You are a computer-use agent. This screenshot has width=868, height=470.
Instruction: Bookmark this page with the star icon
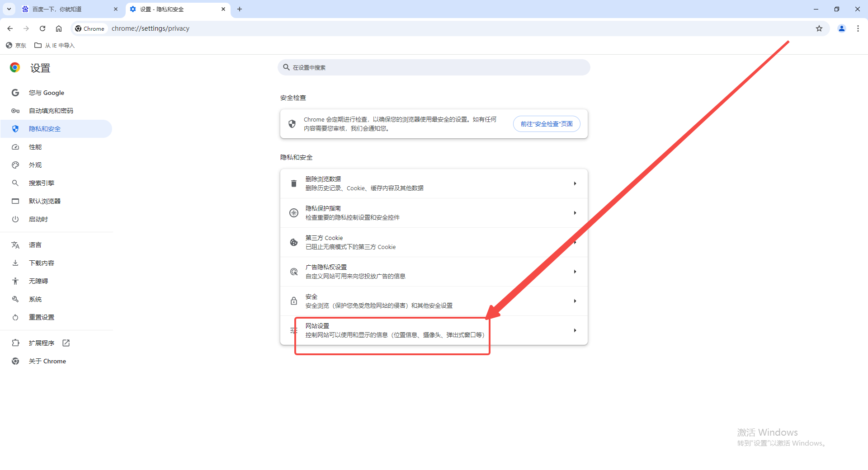click(x=819, y=28)
